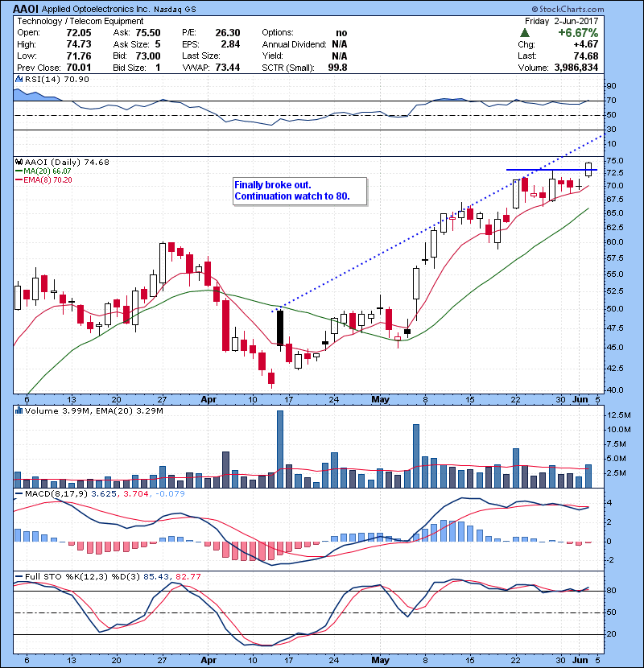Click the P/E value 26.30
This screenshot has height=668, width=644.
pos(228,33)
